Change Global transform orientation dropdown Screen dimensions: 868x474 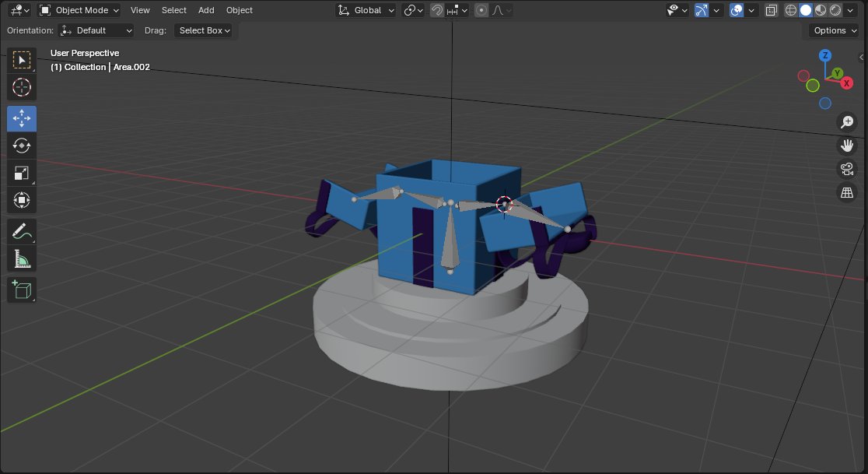[x=366, y=10]
